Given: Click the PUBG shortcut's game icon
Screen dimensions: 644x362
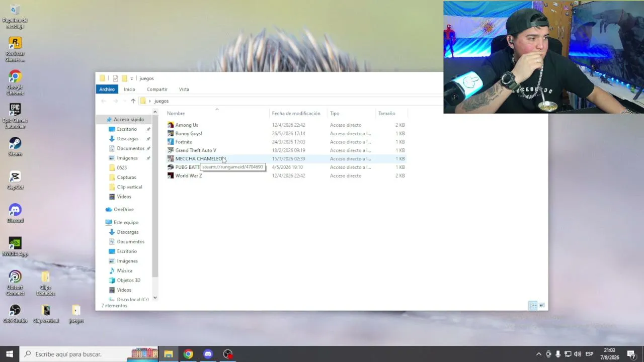Looking at the screenshot, I should [x=171, y=167].
